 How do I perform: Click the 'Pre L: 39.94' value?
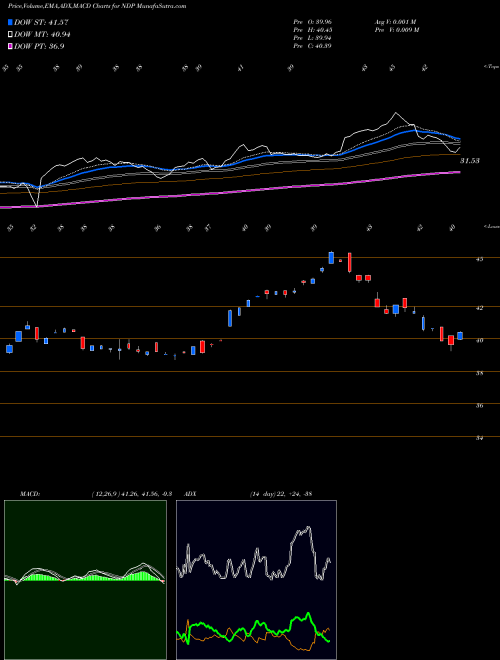(313, 38)
